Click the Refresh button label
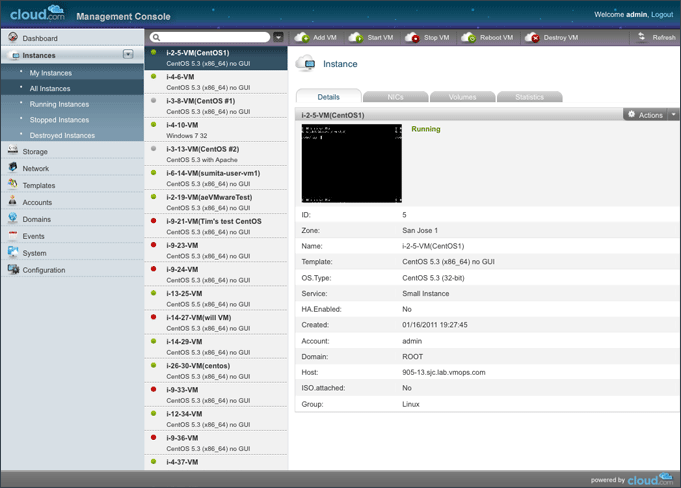The height and width of the screenshot is (488, 681). point(664,38)
